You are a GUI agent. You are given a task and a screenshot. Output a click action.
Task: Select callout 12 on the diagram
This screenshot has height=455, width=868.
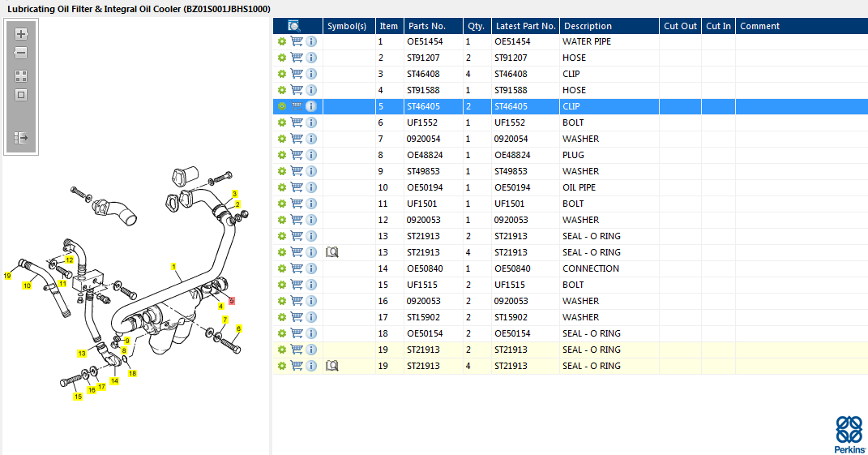[x=69, y=260]
